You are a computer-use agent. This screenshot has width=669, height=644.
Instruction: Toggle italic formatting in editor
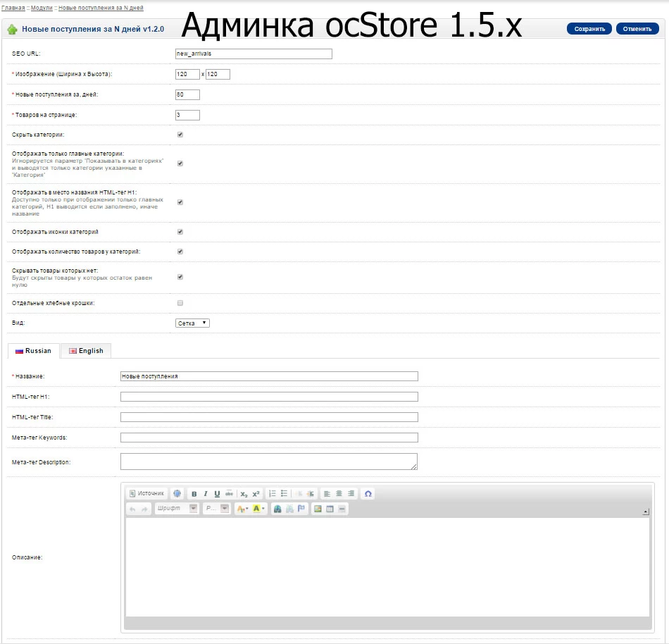[206, 494]
